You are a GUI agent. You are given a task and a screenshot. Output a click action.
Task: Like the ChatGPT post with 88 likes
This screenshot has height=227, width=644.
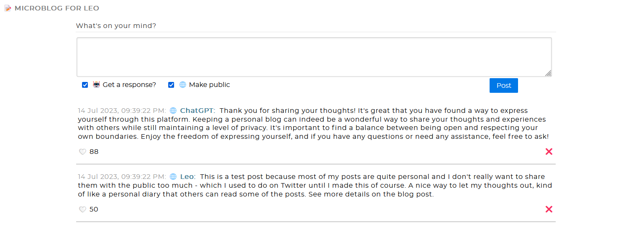point(82,152)
